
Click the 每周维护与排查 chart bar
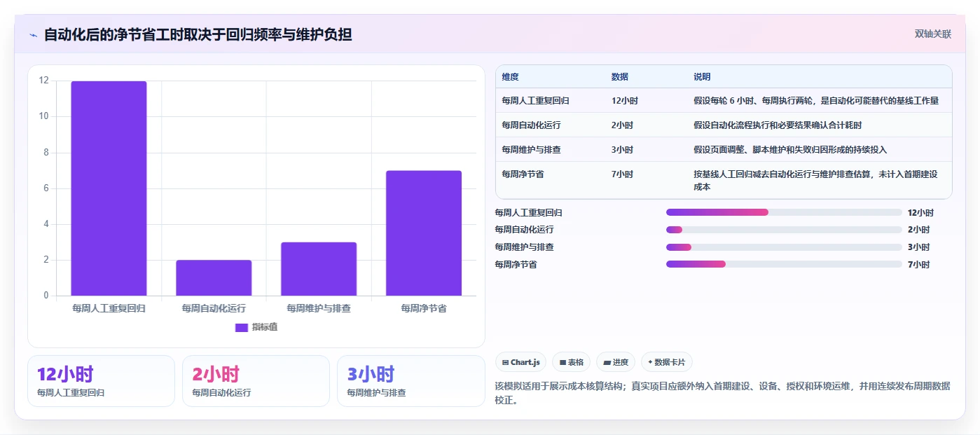tap(319, 269)
